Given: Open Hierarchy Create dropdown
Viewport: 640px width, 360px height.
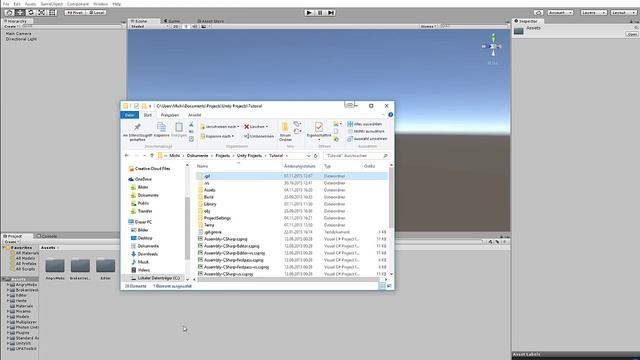Looking at the screenshot, I should coord(11,27).
